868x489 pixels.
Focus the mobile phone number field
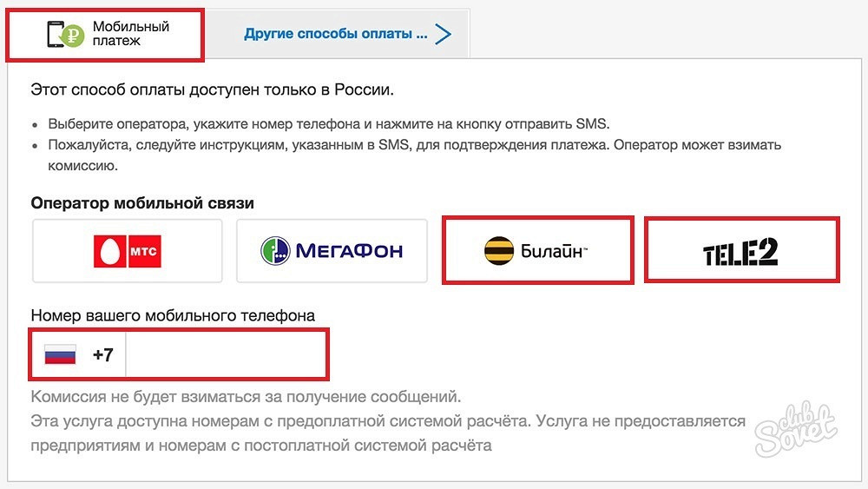[226, 354]
